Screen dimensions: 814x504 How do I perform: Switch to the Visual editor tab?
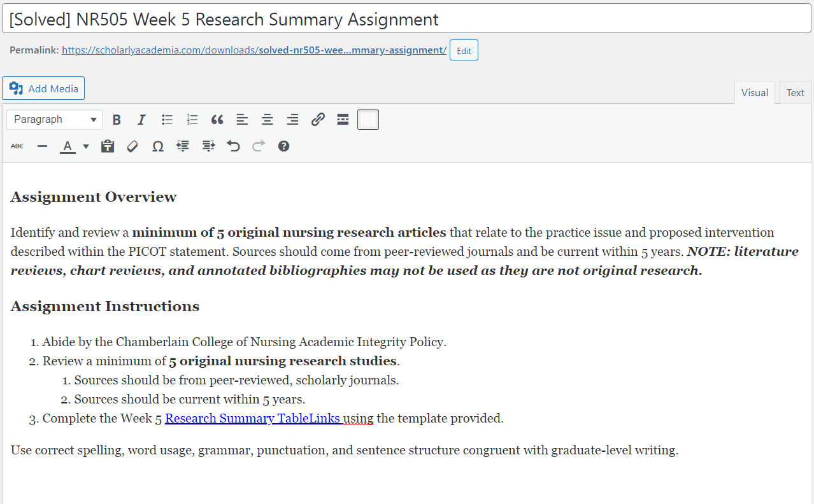pyautogui.click(x=755, y=92)
